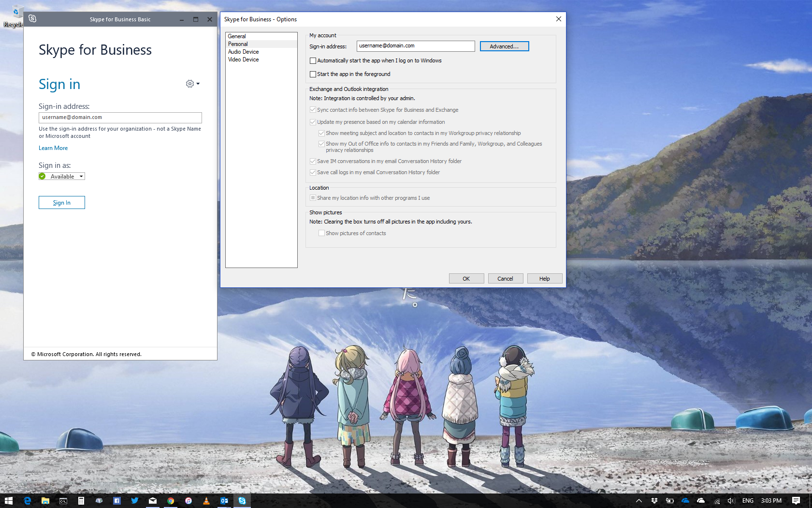The height and width of the screenshot is (508, 812).
Task: Open Help from the Options dialog
Action: [544, 279]
